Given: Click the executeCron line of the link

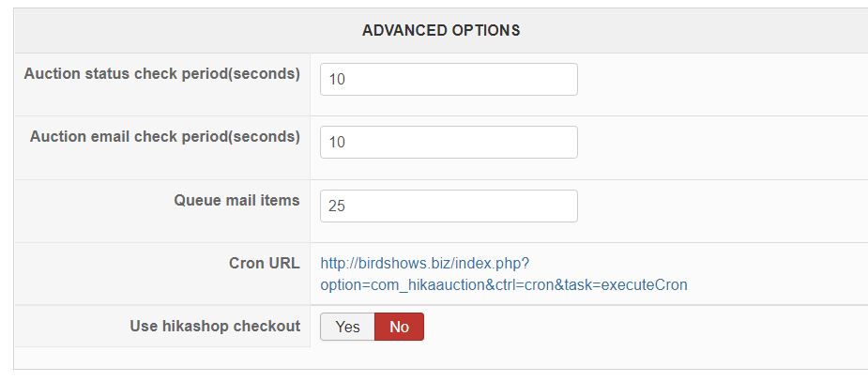Looking at the screenshot, I should (503, 284).
